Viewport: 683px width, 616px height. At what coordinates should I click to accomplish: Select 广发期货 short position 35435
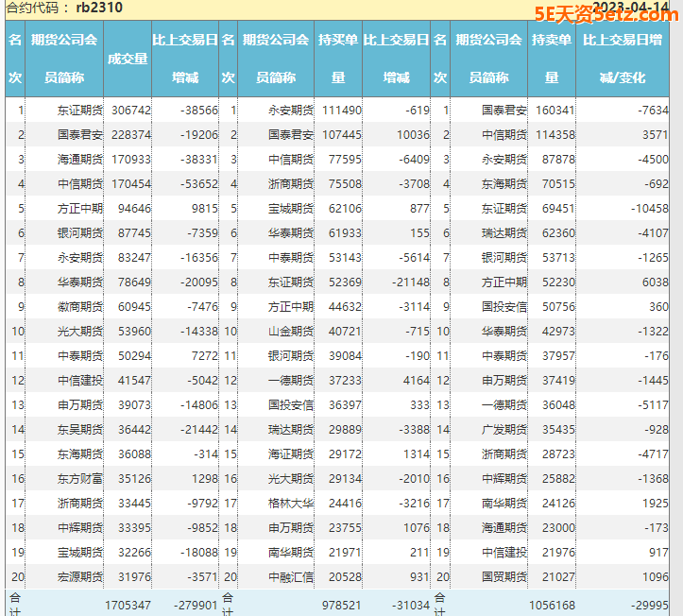[558, 430]
